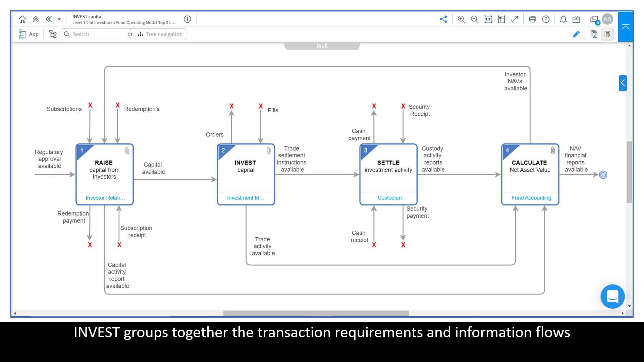Click the scroll left arrow

[x=15, y=313]
